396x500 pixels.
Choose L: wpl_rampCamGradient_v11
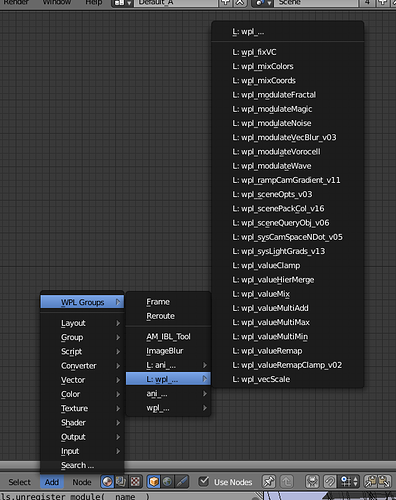288,180
